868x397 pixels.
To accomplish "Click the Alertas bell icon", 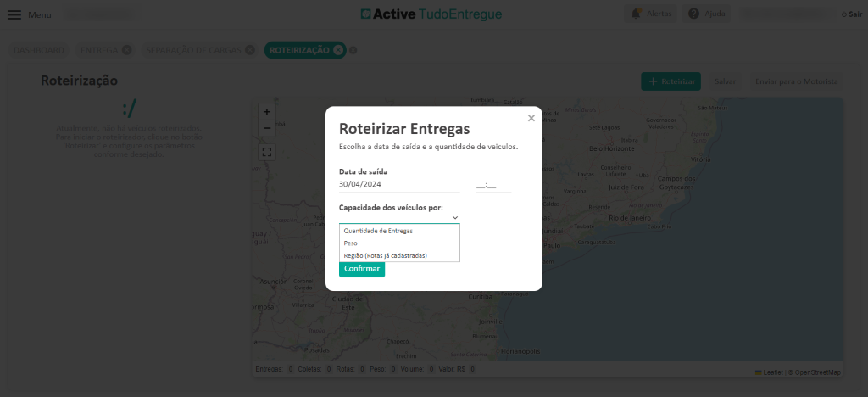I will (636, 14).
